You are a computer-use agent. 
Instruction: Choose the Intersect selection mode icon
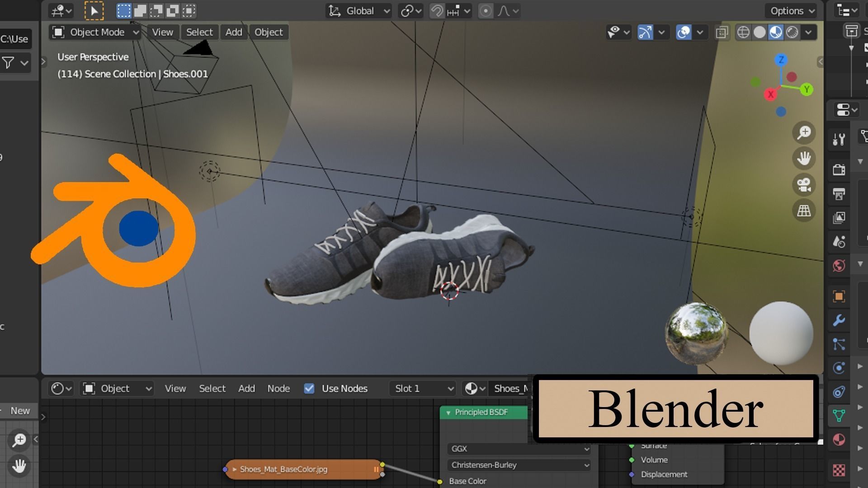tap(189, 10)
